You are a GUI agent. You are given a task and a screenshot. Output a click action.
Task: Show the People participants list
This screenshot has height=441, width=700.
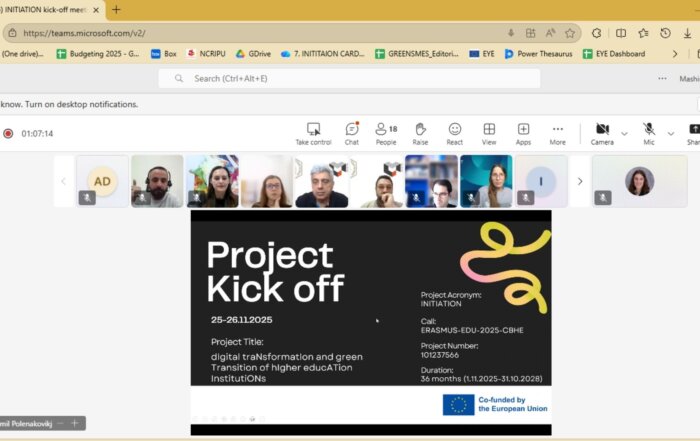(386, 133)
